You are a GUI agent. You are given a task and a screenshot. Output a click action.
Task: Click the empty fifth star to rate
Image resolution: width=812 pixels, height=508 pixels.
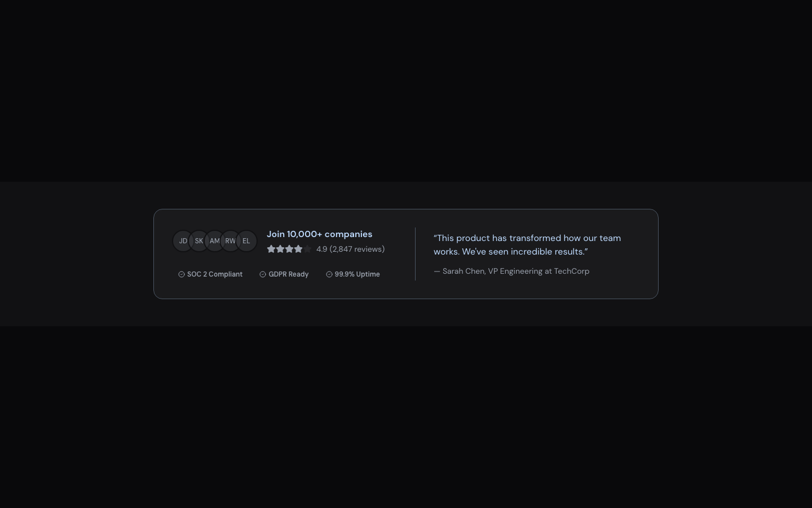point(307,249)
